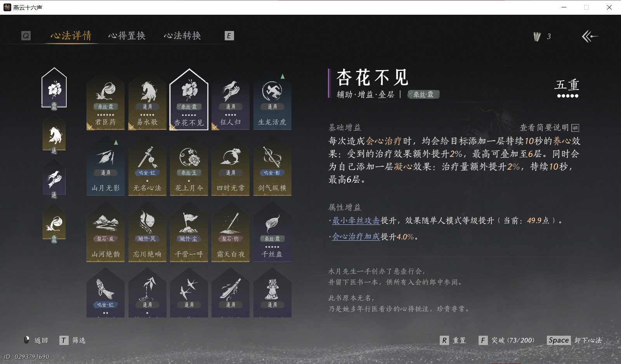Select the 千丝蛊 牵丝·霖 card
The height and width of the screenshot is (364, 621).
click(272, 233)
